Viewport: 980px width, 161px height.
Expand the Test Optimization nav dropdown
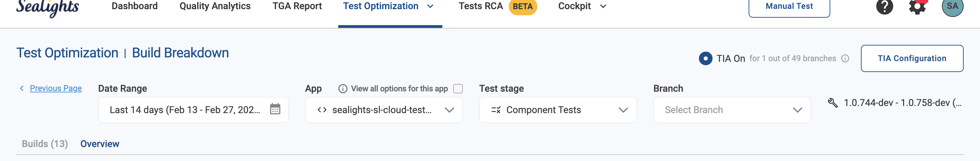[x=430, y=6]
